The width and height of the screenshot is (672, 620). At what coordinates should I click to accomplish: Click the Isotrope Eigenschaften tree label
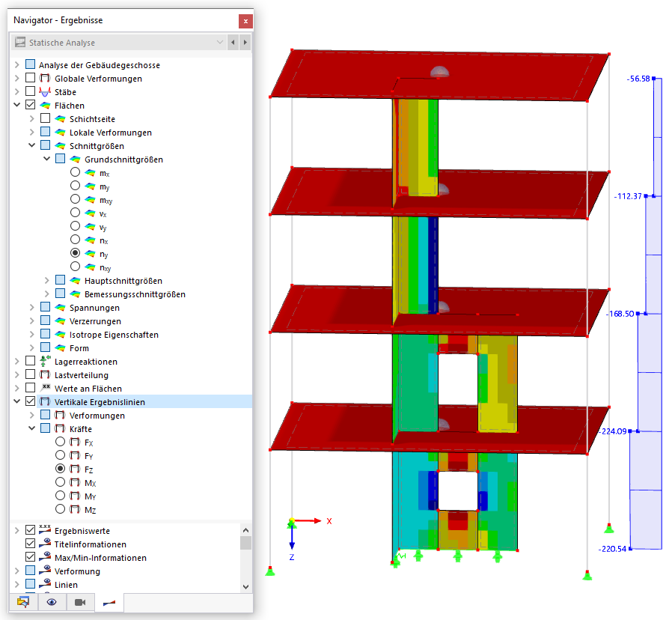(114, 335)
